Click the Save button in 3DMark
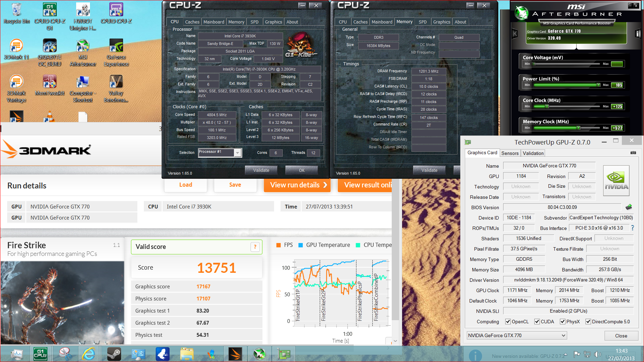This screenshot has width=644, height=362. pos(235,185)
